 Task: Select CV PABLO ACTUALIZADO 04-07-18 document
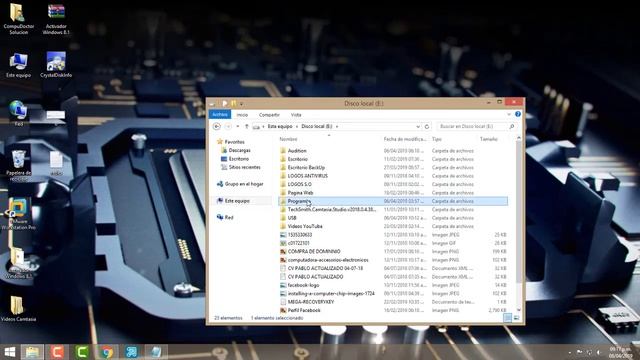point(325,268)
